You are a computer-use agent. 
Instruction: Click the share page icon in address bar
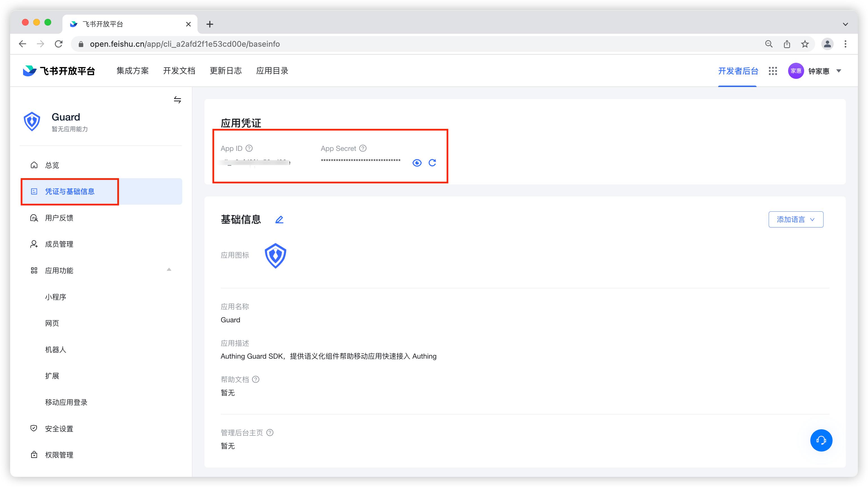pos(787,44)
